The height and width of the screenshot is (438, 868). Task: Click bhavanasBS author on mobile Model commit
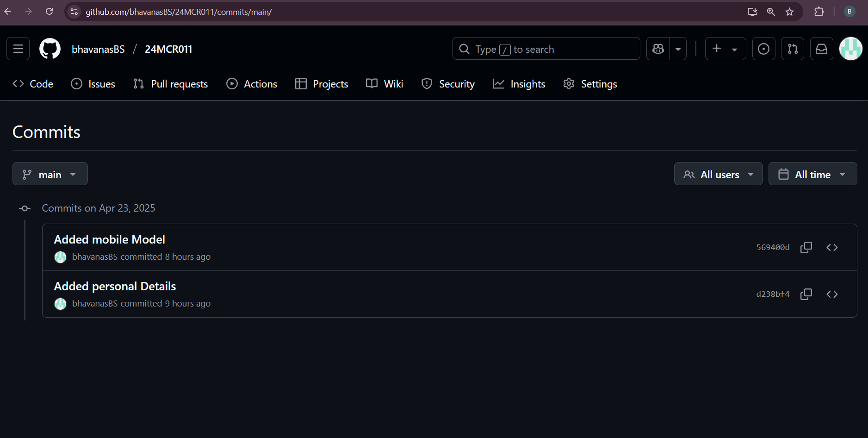[95, 257]
